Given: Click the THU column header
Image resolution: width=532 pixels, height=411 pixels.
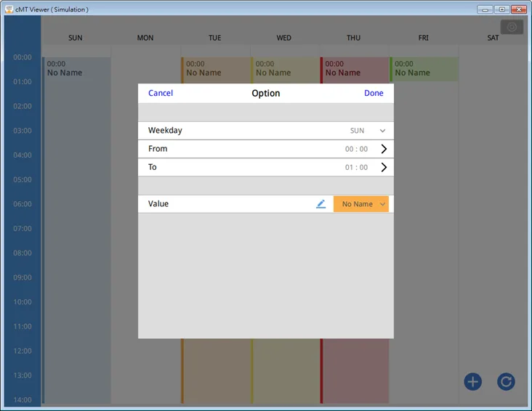Looking at the screenshot, I should (x=353, y=38).
